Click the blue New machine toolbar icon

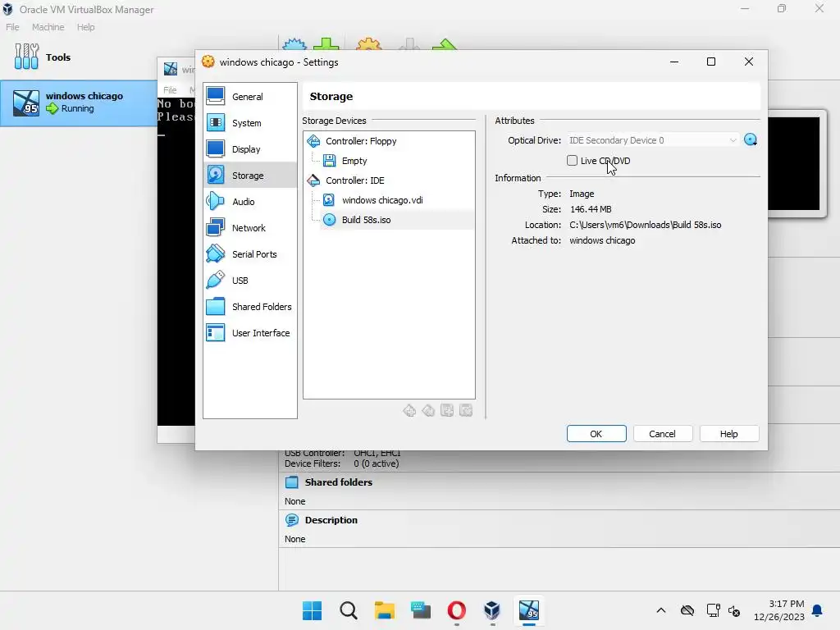click(x=294, y=44)
